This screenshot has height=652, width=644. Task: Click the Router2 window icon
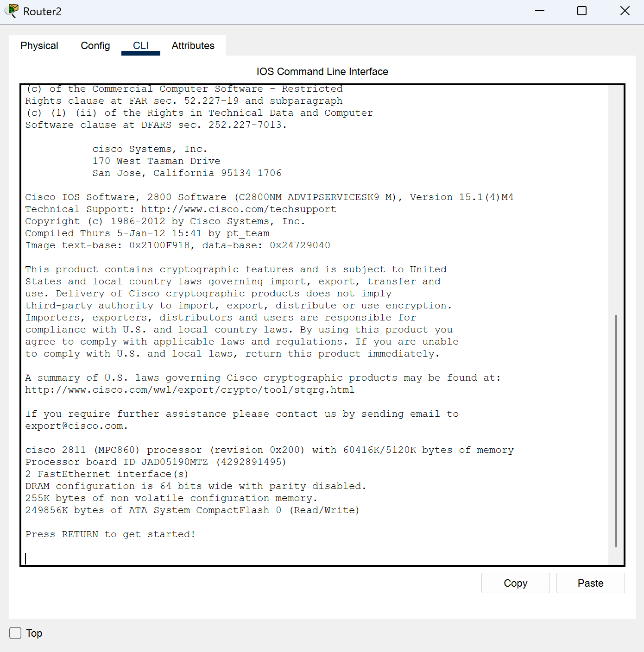click(x=12, y=11)
